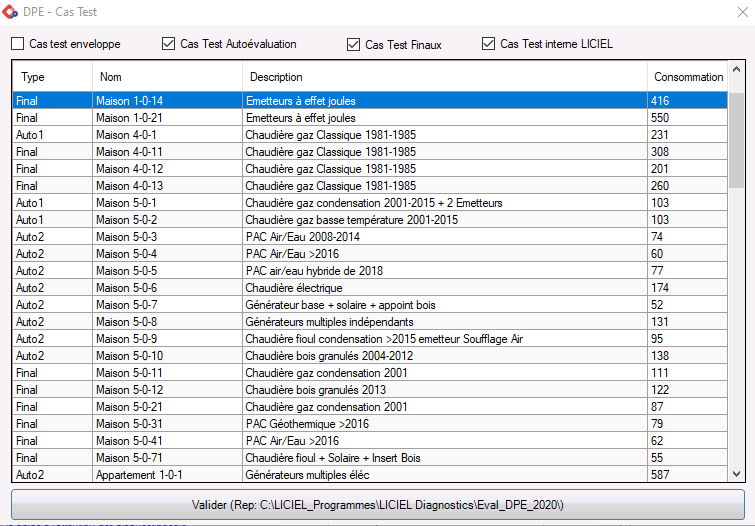
Task: Toggle Cas Test interne LICIEL checkbox
Action: (x=489, y=44)
